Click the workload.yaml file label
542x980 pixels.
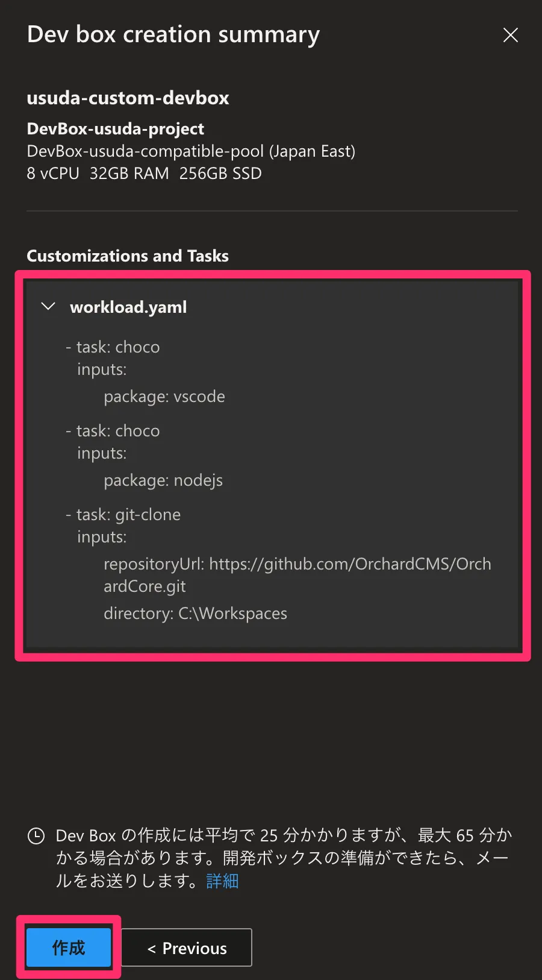tap(128, 307)
